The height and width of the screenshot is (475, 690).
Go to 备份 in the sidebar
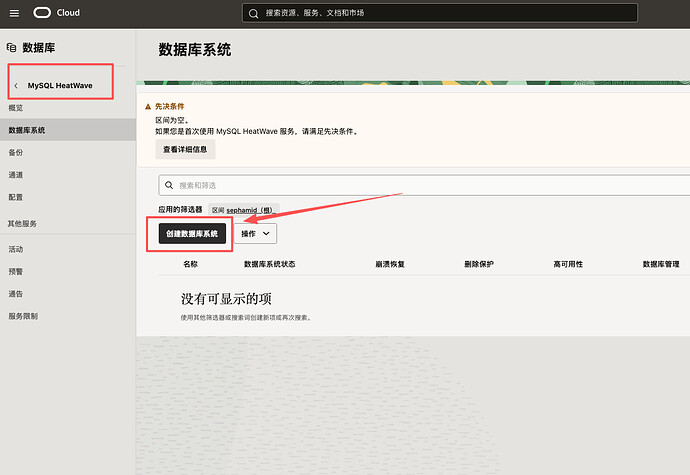point(16,153)
